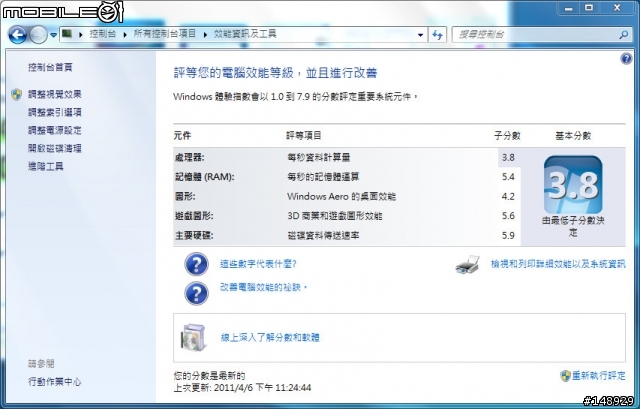Click the printer icon
Viewport: 640px width, 409px height.
[x=468, y=265]
